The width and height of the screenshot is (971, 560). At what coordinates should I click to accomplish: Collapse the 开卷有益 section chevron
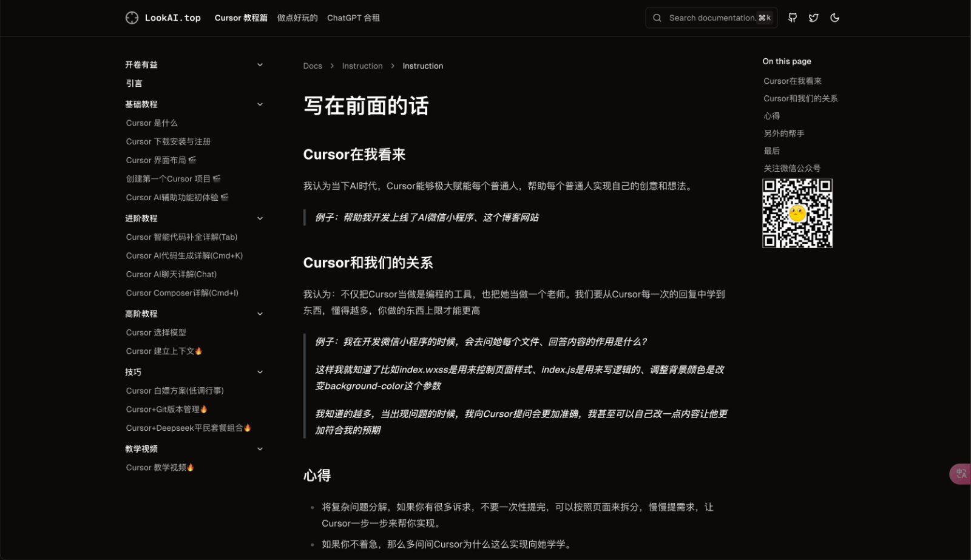pyautogui.click(x=260, y=64)
